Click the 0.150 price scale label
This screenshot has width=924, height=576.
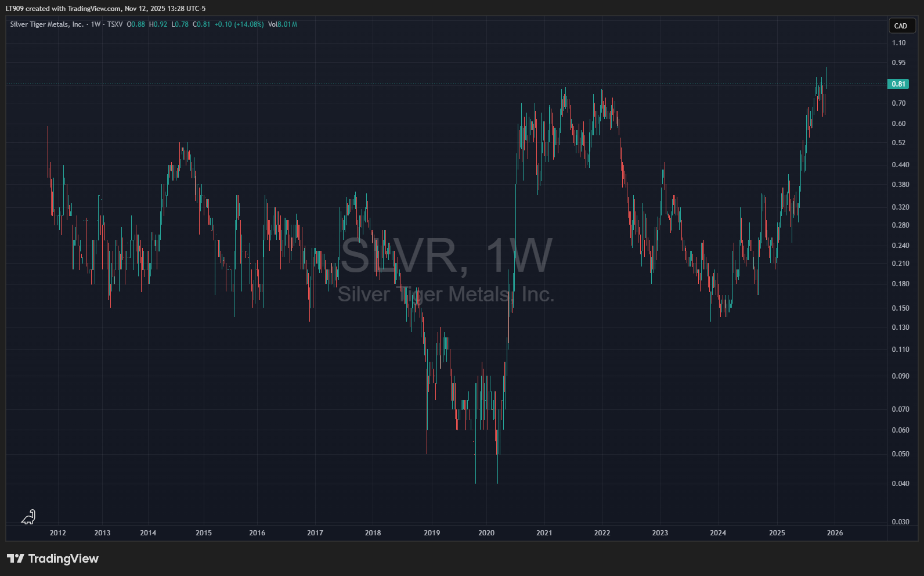900,308
